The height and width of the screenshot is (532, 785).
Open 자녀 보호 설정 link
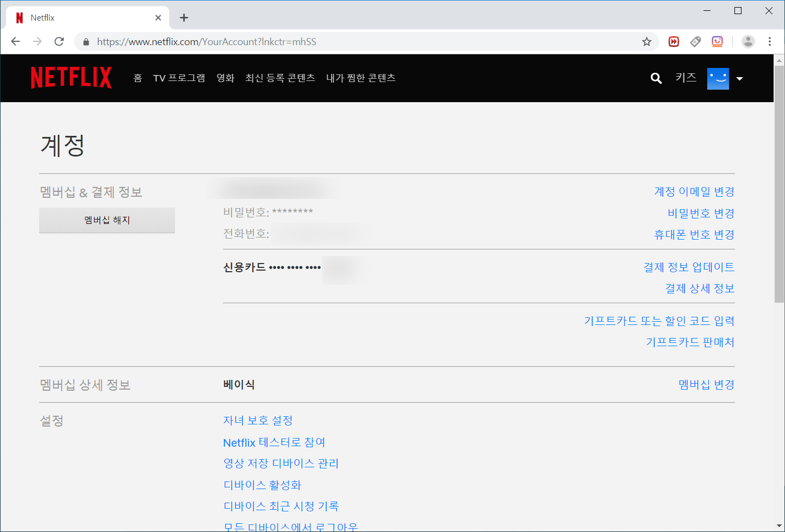(258, 421)
